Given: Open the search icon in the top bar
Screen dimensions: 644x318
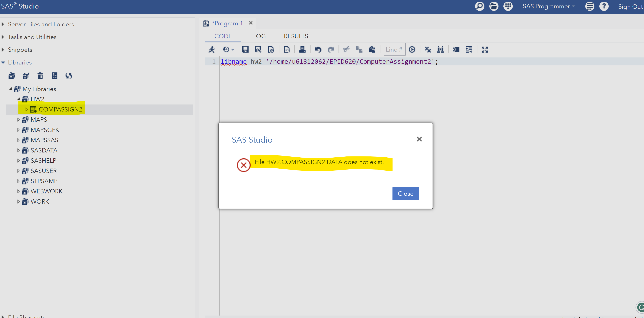Looking at the screenshot, I should (x=479, y=6).
